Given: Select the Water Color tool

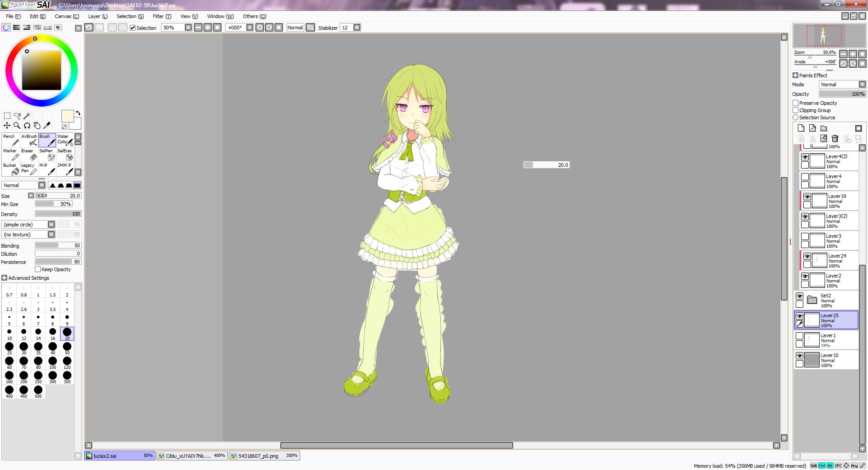Looking at the screenshot, I should point(65,140).
